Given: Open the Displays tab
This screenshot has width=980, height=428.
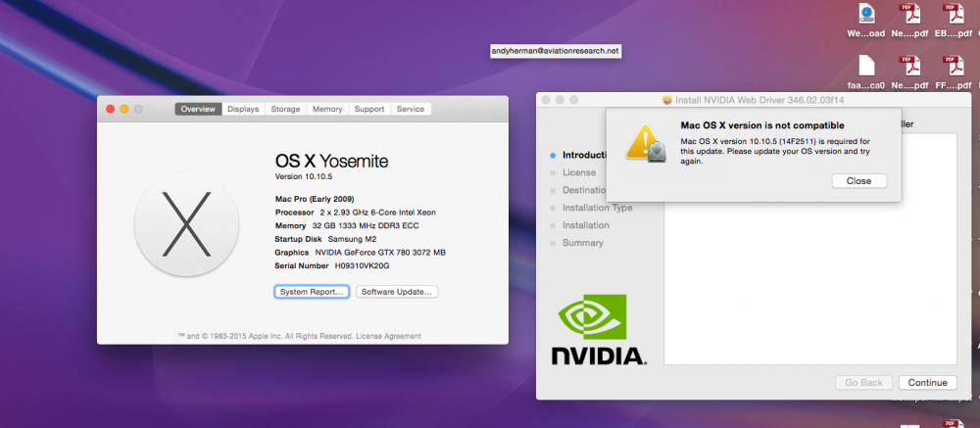Looking at the screenshot, I should pos(243,109).
